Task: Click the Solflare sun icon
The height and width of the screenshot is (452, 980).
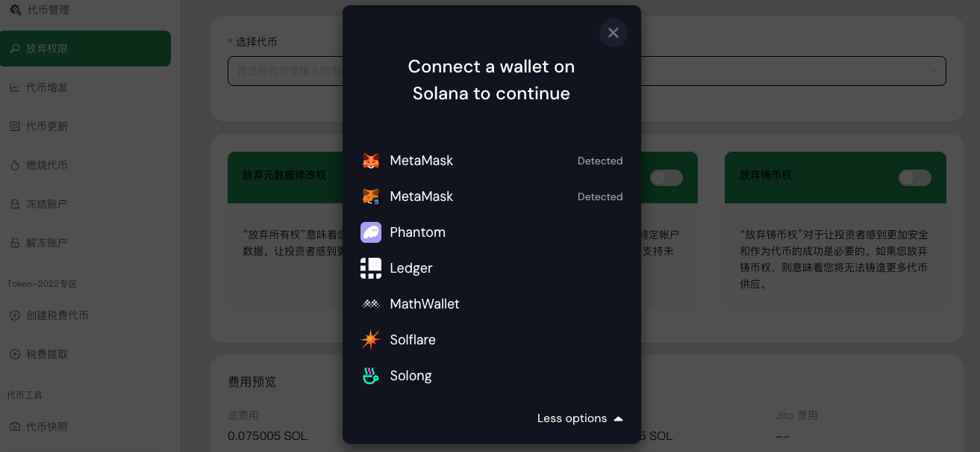Action: [371, 340]
